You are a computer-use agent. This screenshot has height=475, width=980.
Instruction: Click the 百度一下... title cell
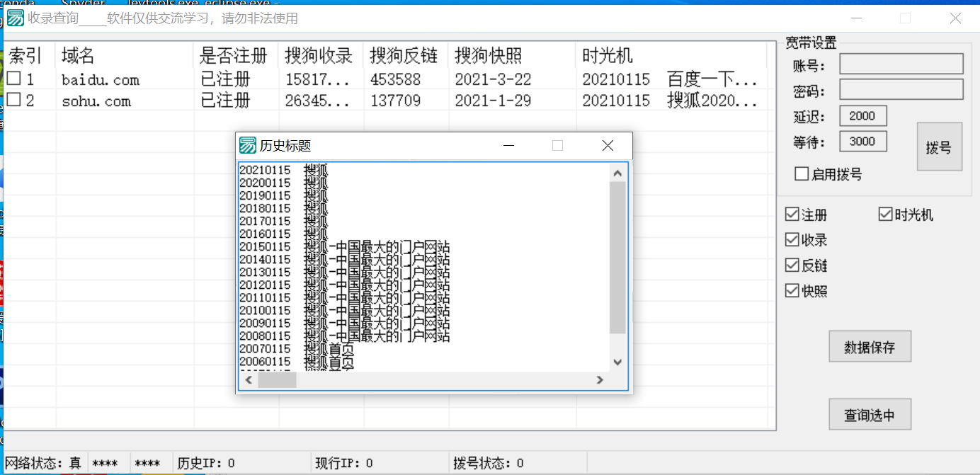point(713,79)
